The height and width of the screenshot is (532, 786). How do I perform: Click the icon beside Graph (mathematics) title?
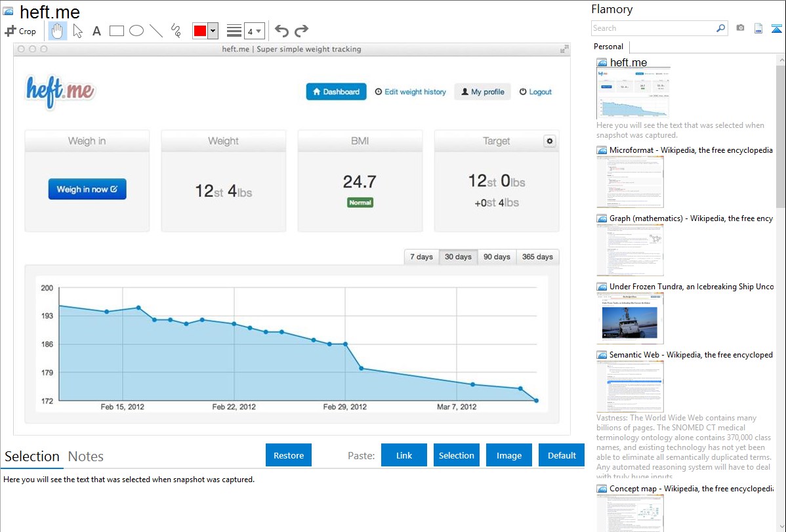602,218
